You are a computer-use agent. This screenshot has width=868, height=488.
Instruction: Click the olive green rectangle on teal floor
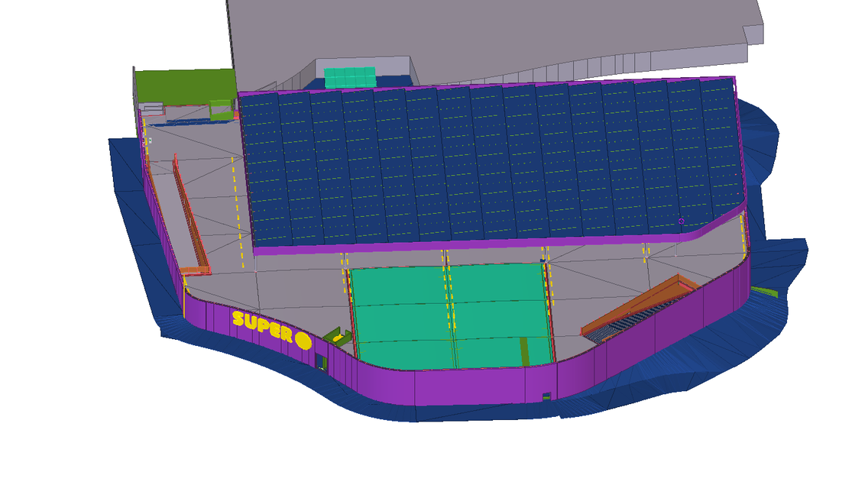[524, 351]
